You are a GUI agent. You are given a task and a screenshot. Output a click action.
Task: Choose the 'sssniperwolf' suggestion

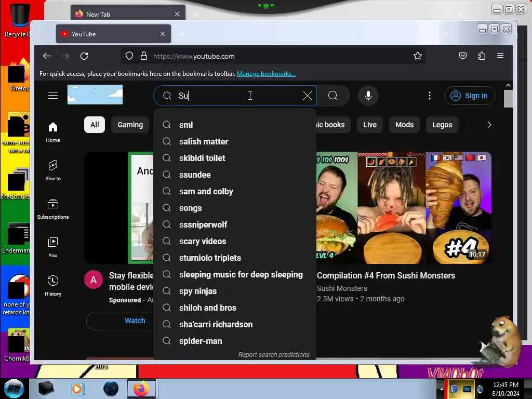click(235, 224)
